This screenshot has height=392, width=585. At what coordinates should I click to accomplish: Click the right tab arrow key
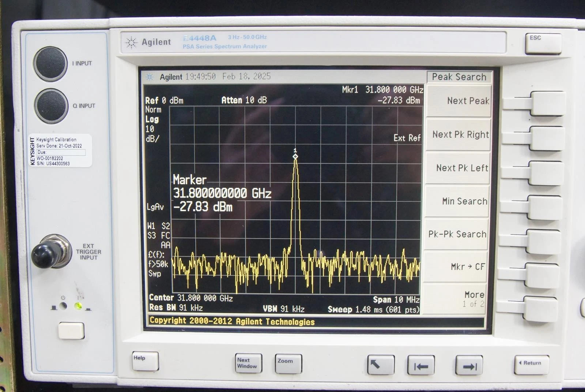pyautogui.click(x=469, y=365)
